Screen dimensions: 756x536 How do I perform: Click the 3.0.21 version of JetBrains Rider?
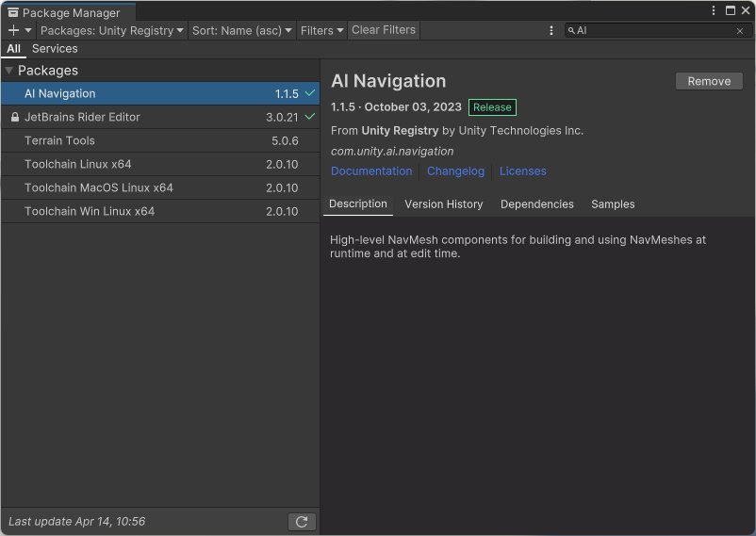click(x=282, y=118)
